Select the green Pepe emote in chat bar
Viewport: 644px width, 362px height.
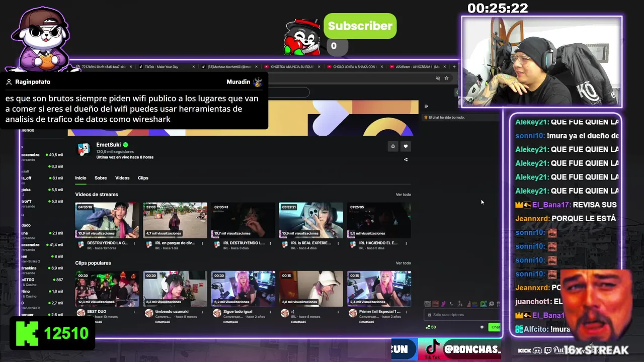pyautogui.click(x=483, y=304)
